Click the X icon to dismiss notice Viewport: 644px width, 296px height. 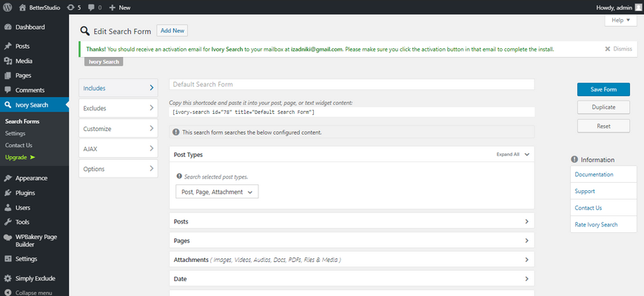(x=608, y=49)
